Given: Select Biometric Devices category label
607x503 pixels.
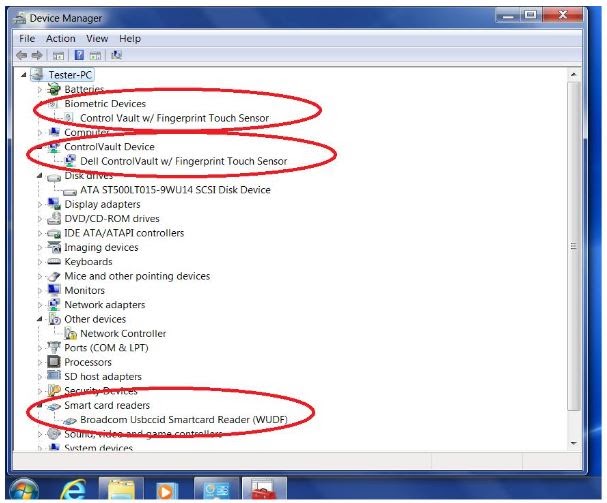Looking at the screenshot, I should pos(105,103).
